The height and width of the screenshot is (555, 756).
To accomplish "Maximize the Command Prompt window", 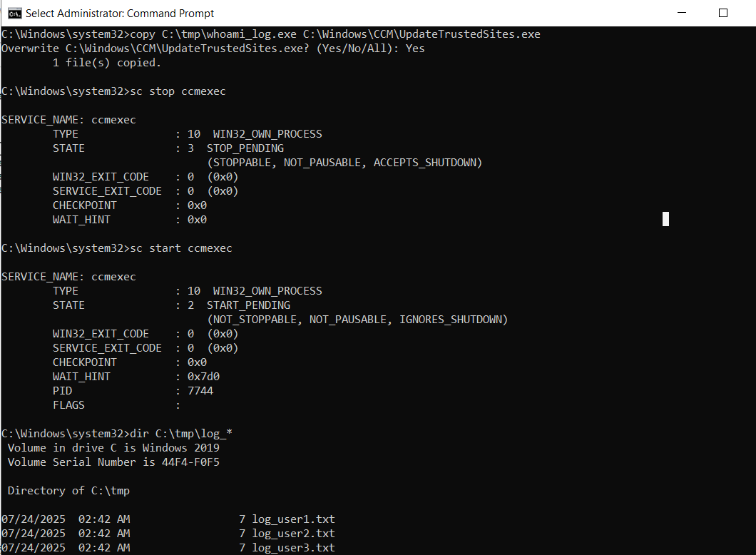I will tap(722, 13).
